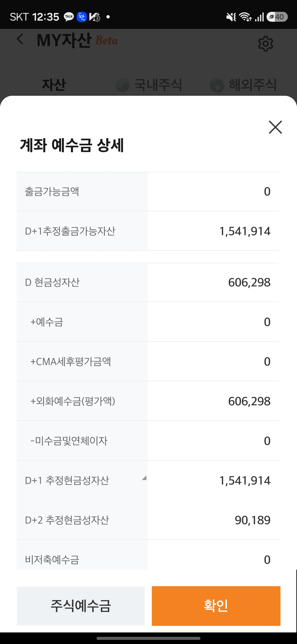This screenshot has height=644, width=297.
Task: Tap the bottom home gesture bar
Action: [x=148, y=638]
